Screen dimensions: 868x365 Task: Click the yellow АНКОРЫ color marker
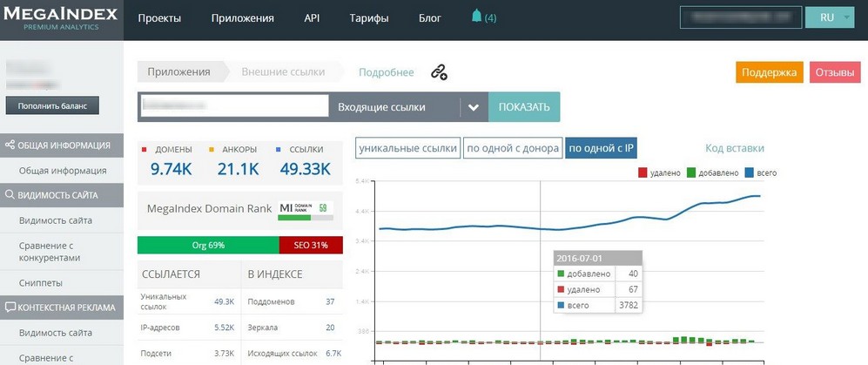(211, 150)
